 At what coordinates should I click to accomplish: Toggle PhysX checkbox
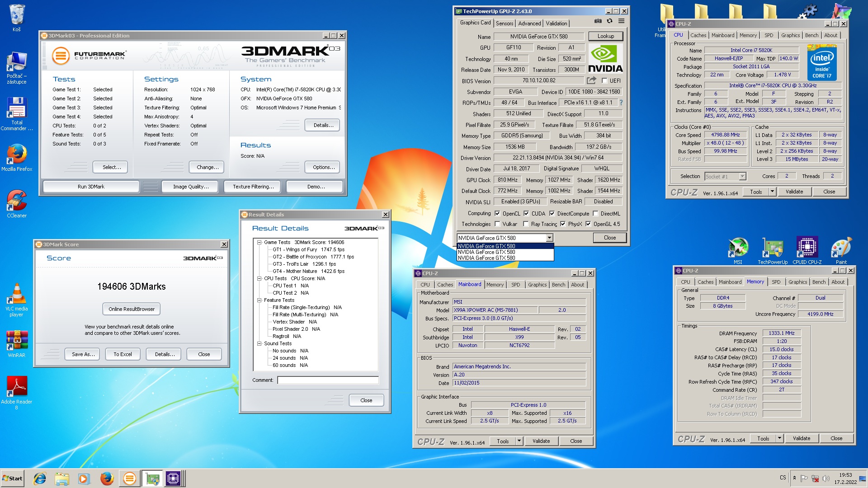pos(563,224)
